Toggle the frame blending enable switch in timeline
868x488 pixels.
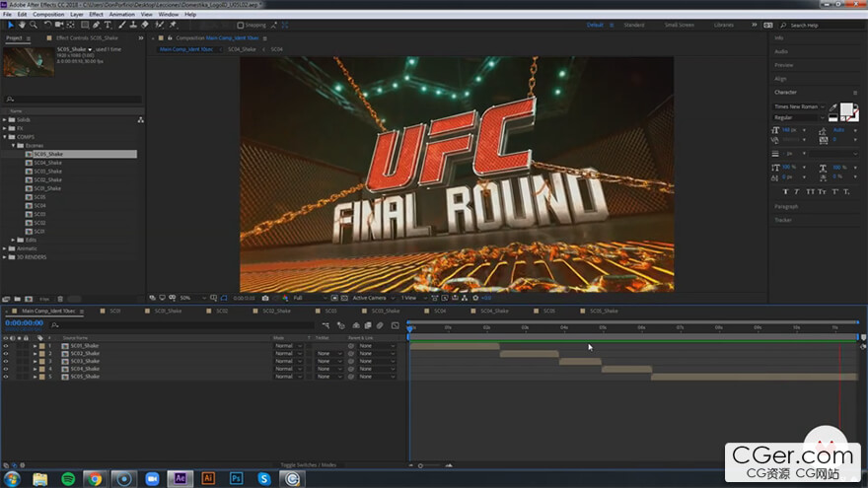pyautogui.click(x=368, y=325)
